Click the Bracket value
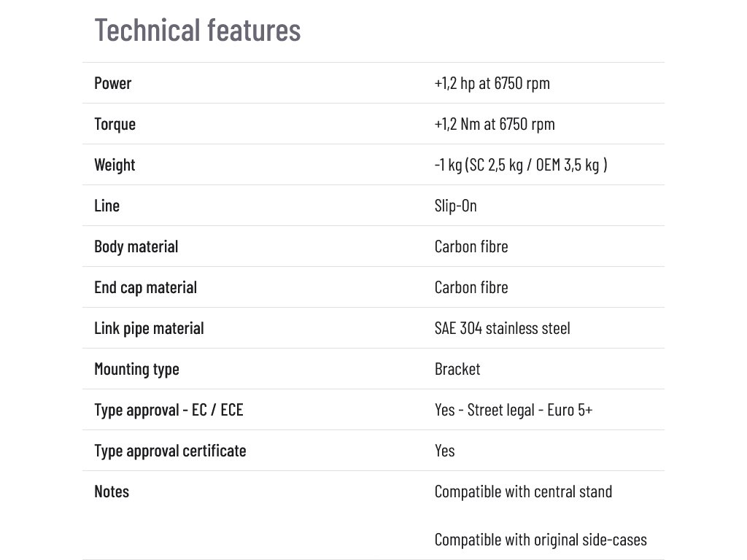 point(457,369)
